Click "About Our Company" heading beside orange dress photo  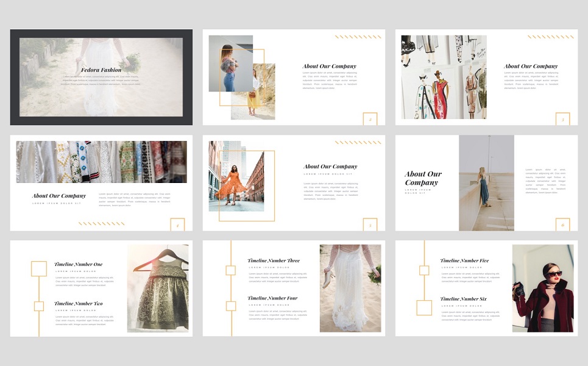[x=330, y=167]
